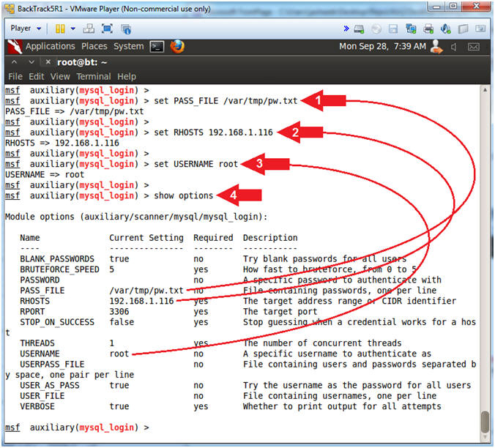Screen dimensions: 495x448
Task: Click the double chevron to show devices
Action: click(346, 29)
